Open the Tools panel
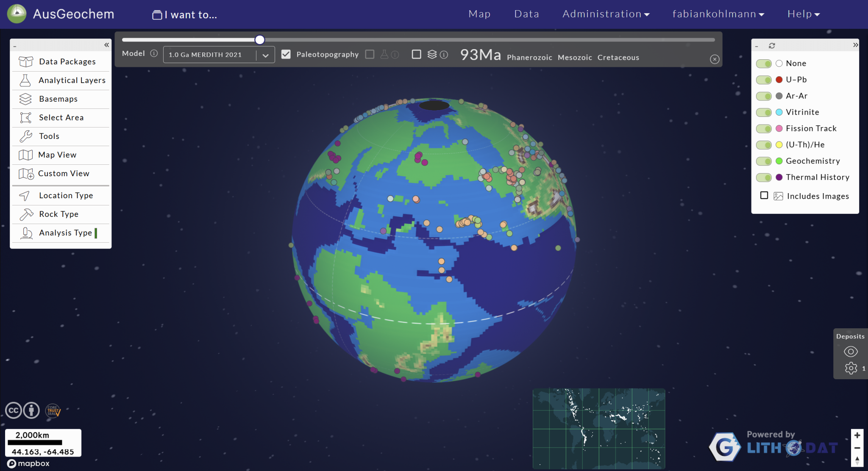 click(x=49, y=136)
